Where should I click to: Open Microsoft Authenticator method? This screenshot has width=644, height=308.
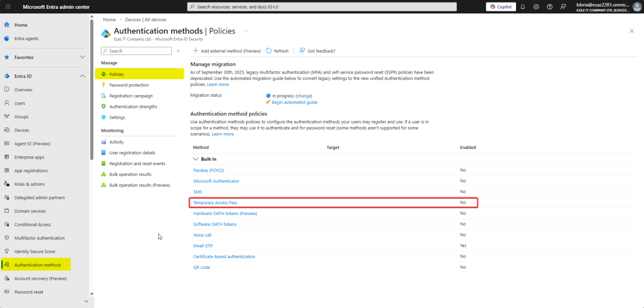click(216, 181)
